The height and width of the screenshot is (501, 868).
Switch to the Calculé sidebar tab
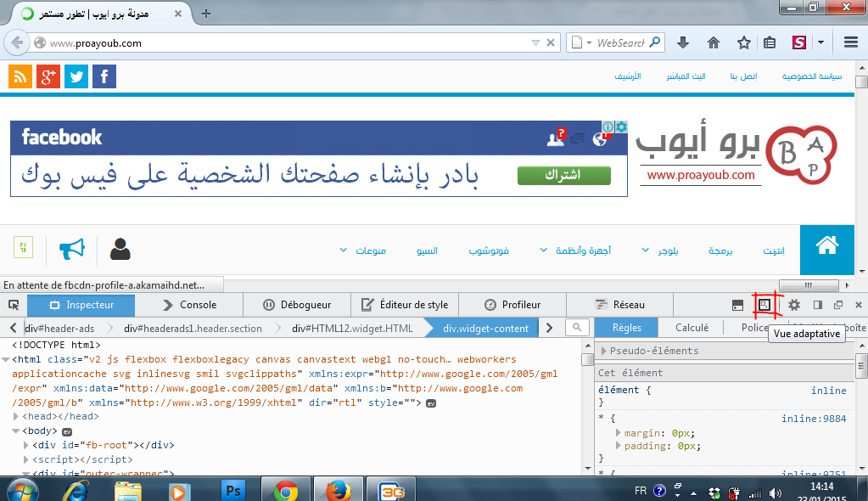click(692, 328)
